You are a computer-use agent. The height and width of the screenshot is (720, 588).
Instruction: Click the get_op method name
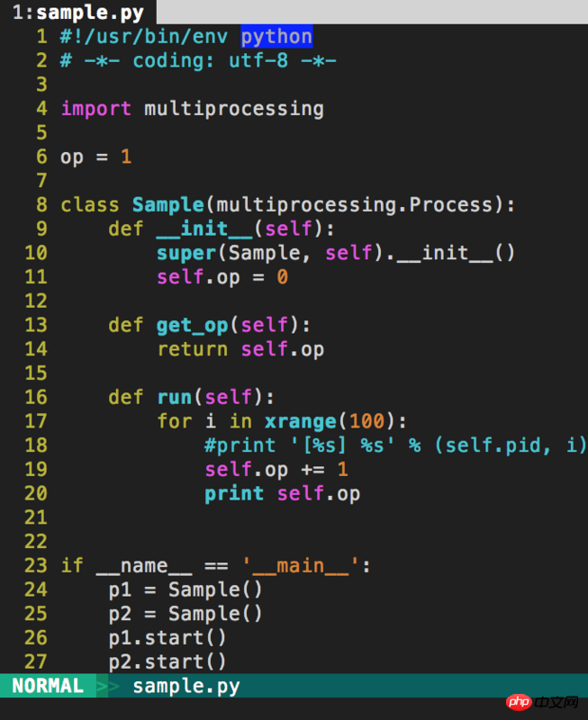tap(193, 325)
